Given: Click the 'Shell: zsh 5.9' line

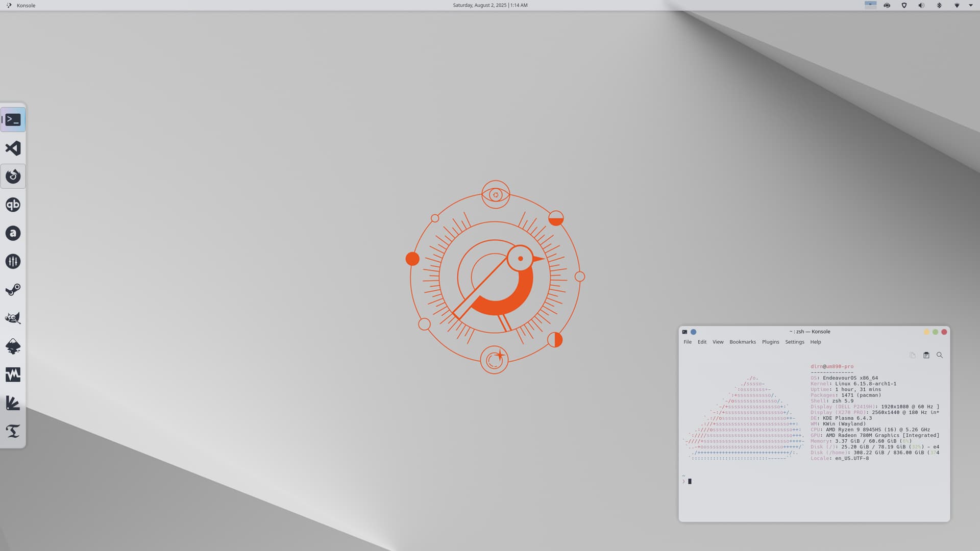Looking at the screenshot, I should click(832, 401).
